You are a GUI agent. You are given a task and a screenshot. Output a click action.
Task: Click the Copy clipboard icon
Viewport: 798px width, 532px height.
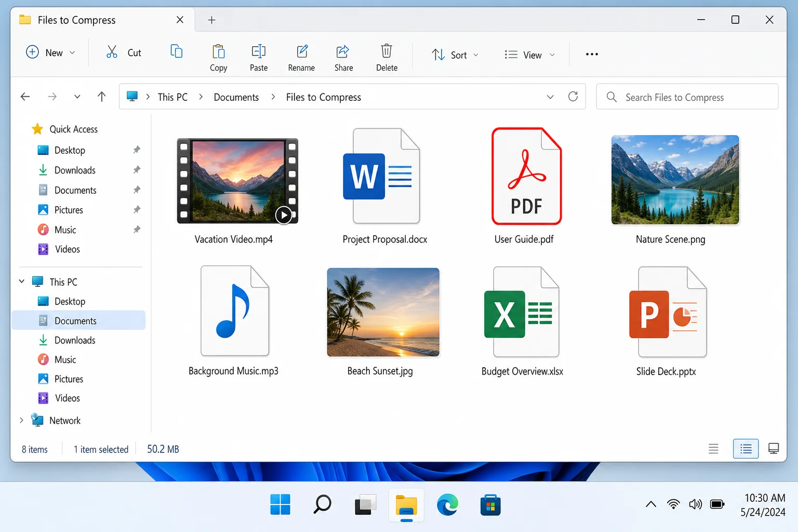(x=219, y=51)
